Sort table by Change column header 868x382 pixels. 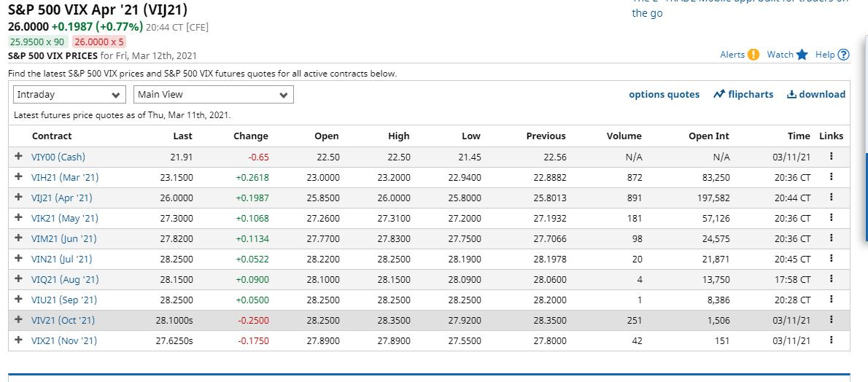click(251, 136)
